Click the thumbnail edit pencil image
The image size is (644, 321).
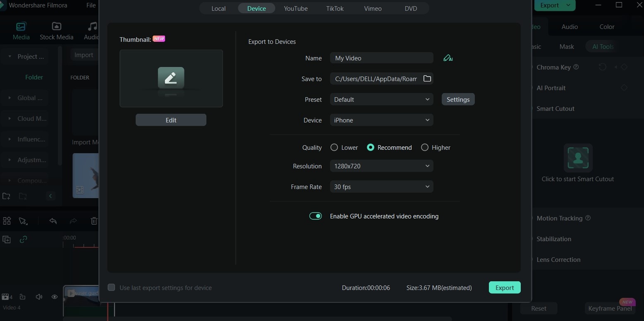[x=171, y=78]
